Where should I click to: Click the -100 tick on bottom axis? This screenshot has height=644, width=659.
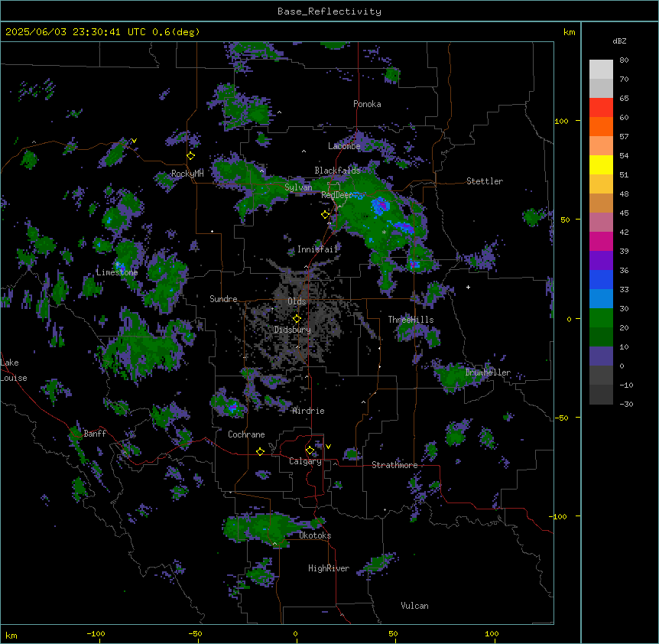(x=96, y=633)
